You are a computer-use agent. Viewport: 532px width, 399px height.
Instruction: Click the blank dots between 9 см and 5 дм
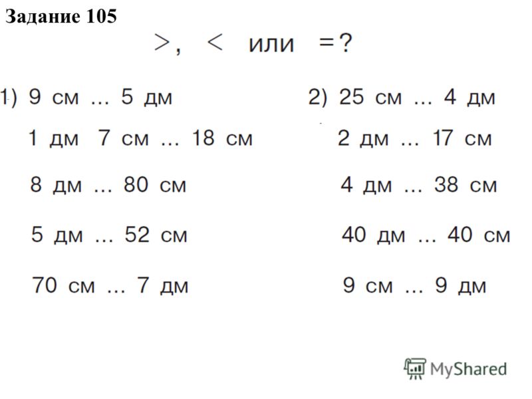[x=100, y=102]
